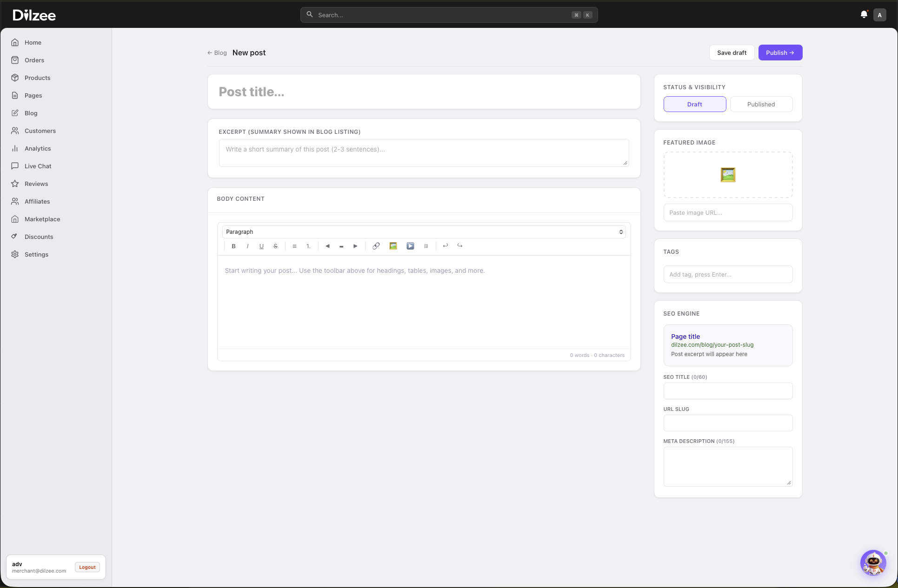
Task: Click the Products box icon in sidebar
Action: tap(15, 78)
